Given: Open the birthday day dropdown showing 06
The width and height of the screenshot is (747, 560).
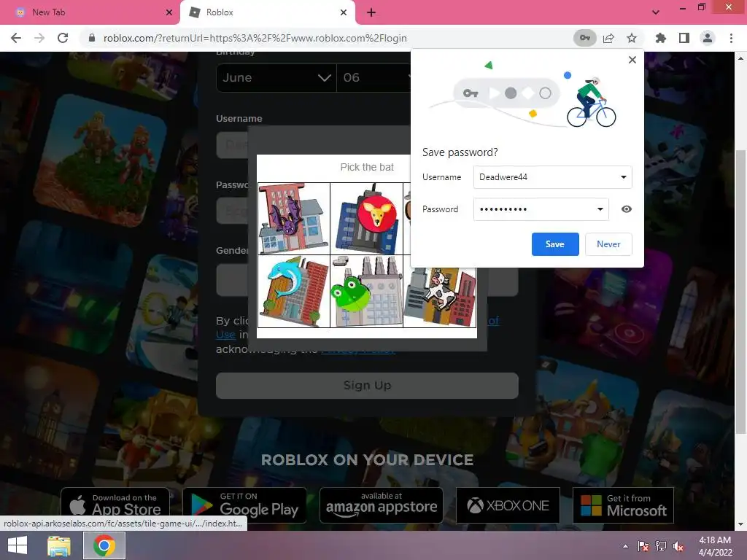Looking at the screenshot, I should [373, 77].
